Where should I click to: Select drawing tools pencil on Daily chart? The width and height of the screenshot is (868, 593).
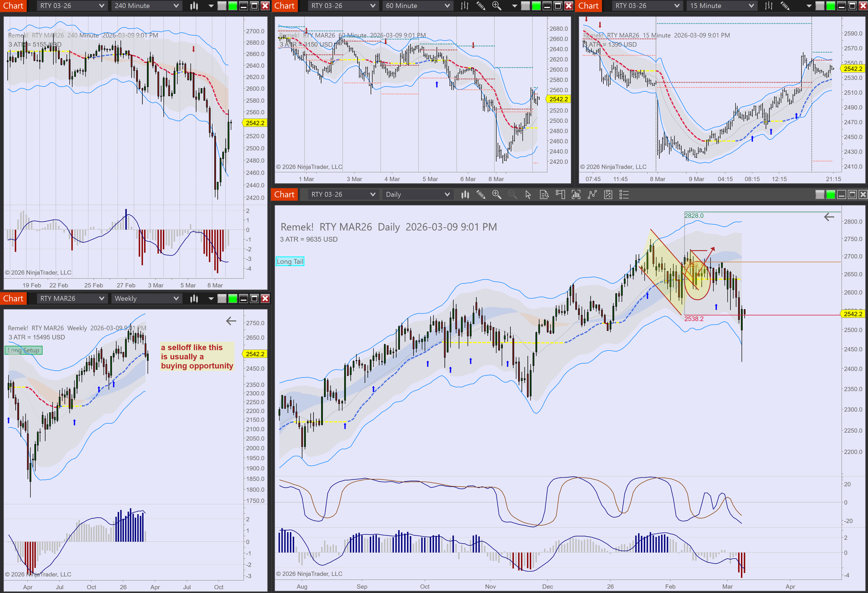tap(481, 194)
